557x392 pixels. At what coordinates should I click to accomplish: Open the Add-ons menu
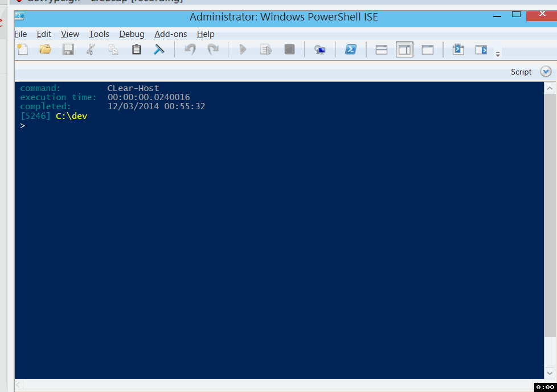(x=170, y=34)
